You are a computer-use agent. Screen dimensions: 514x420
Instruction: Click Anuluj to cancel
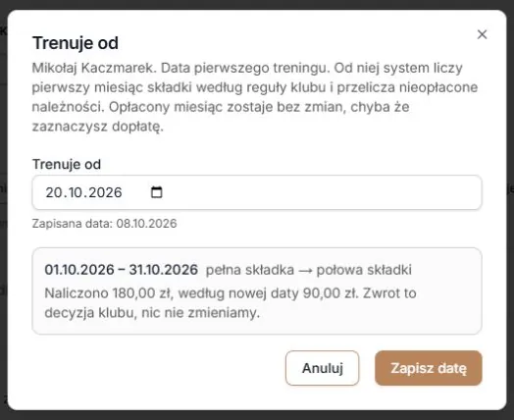323,368
